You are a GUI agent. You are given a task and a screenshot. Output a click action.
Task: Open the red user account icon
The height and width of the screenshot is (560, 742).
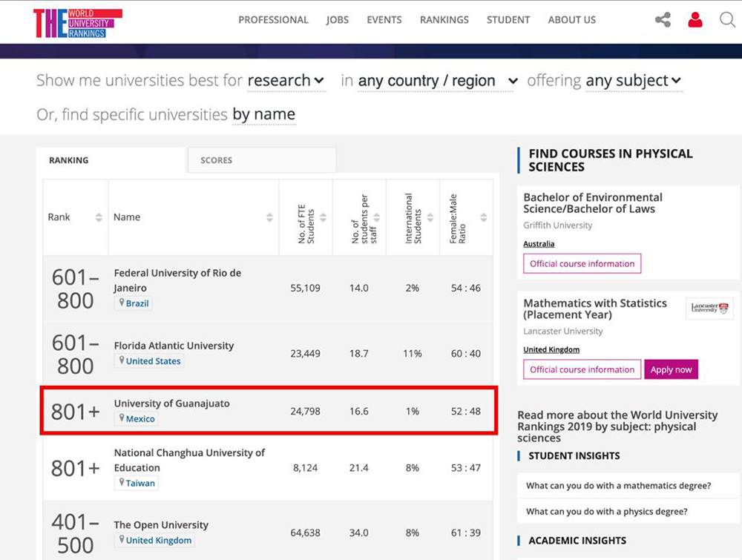[x=695, y=20]
